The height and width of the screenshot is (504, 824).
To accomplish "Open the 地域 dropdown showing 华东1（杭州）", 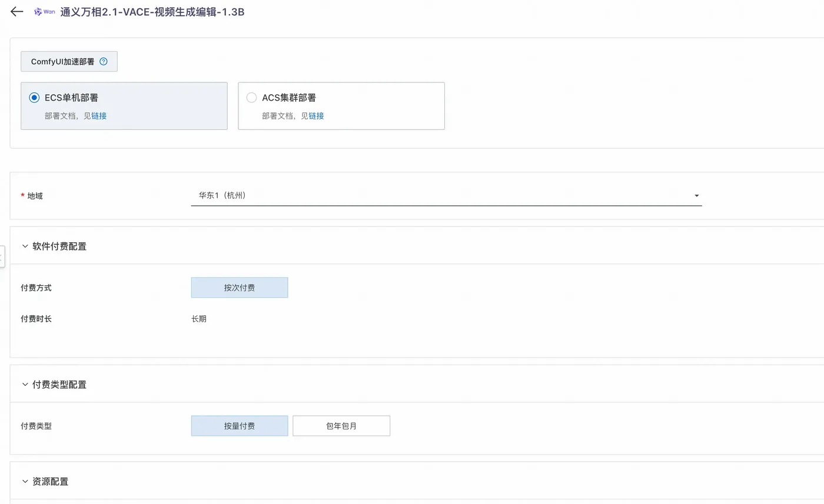I will [x=446, y=195].
